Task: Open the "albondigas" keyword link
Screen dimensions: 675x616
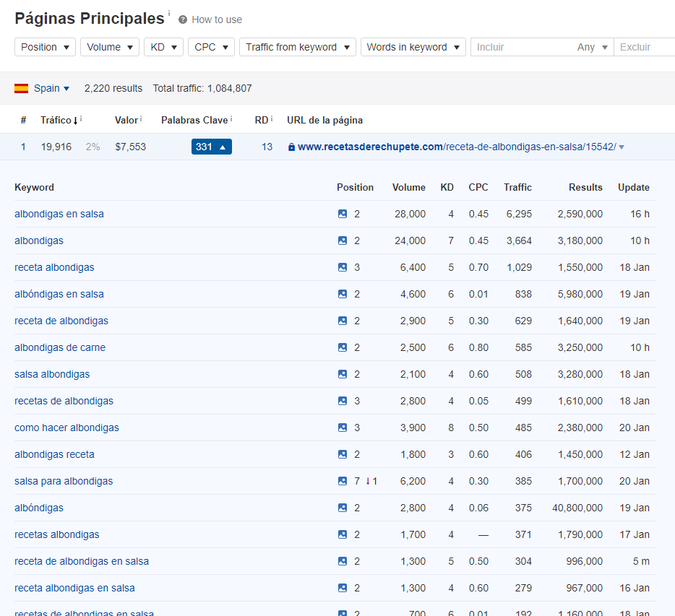Action: click(x=39, y=240)
